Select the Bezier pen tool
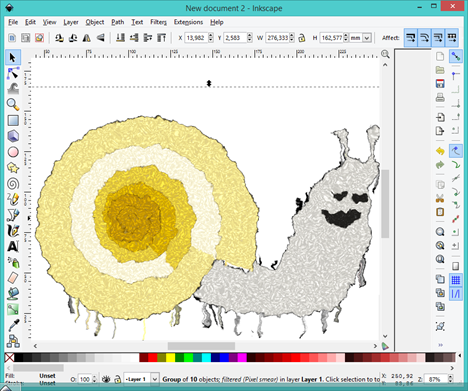468x391 pixels. (13, 215)
